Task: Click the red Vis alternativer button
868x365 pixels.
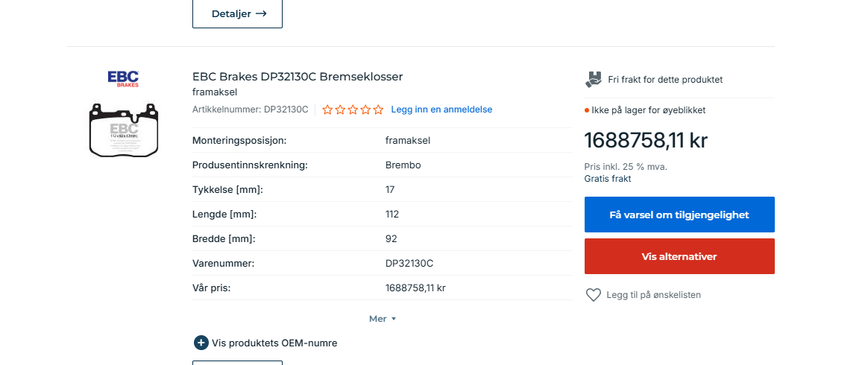Action: (679, 256)
